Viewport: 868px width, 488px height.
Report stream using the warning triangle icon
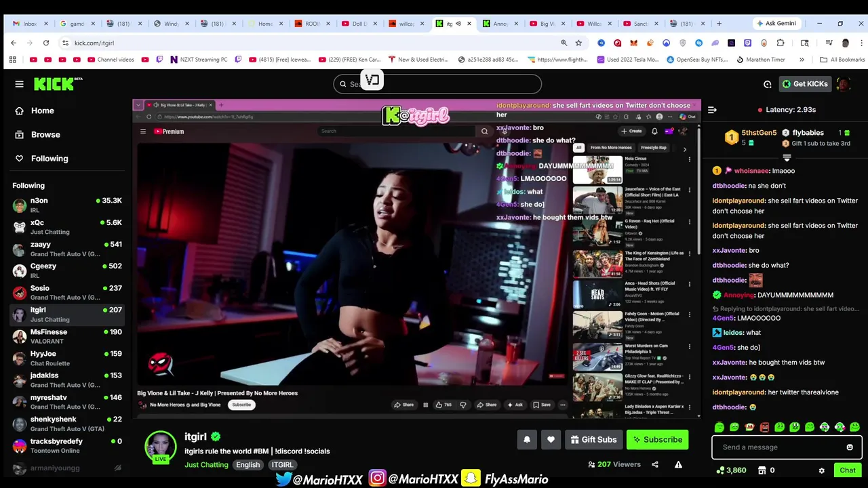[678, 464]
